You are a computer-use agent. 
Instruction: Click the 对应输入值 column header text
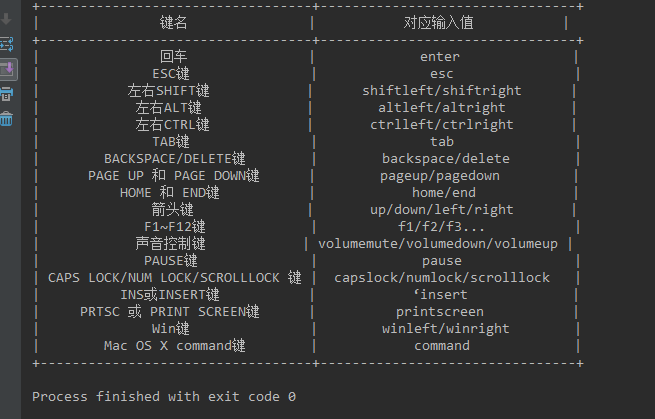pyautogui.click(x=438, y=23)
